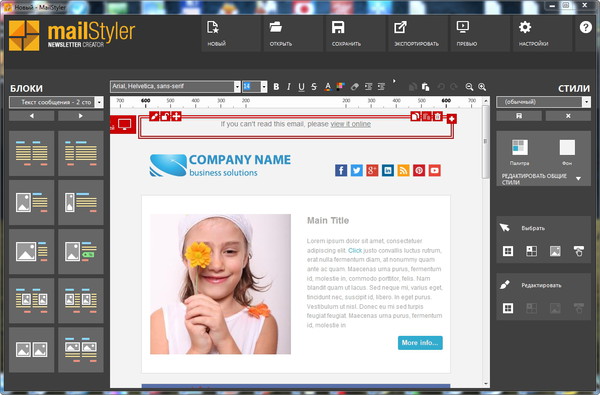
Task: Open help with the question mark icon
Action: [586, 28]
